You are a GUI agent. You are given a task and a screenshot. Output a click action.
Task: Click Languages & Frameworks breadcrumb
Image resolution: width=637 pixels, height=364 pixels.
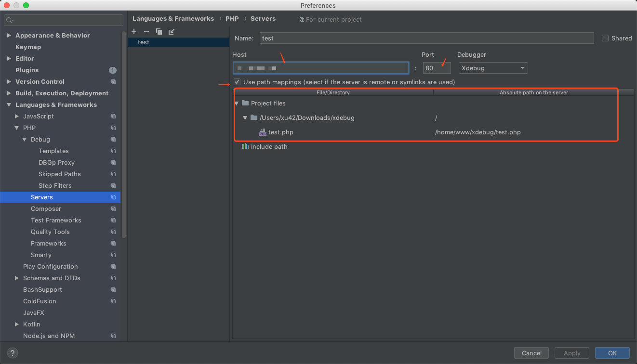point(173,19)
